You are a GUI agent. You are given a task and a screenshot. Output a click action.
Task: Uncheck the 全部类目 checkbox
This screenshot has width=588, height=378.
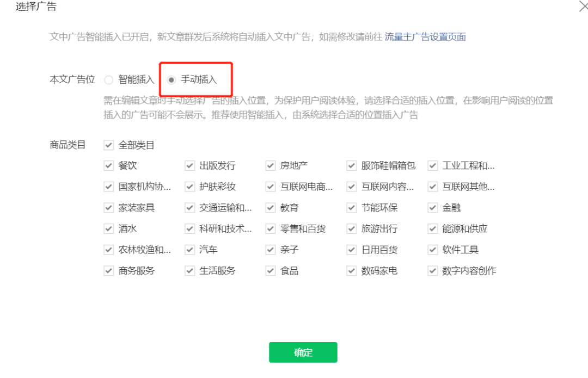(x=108, y=145)
